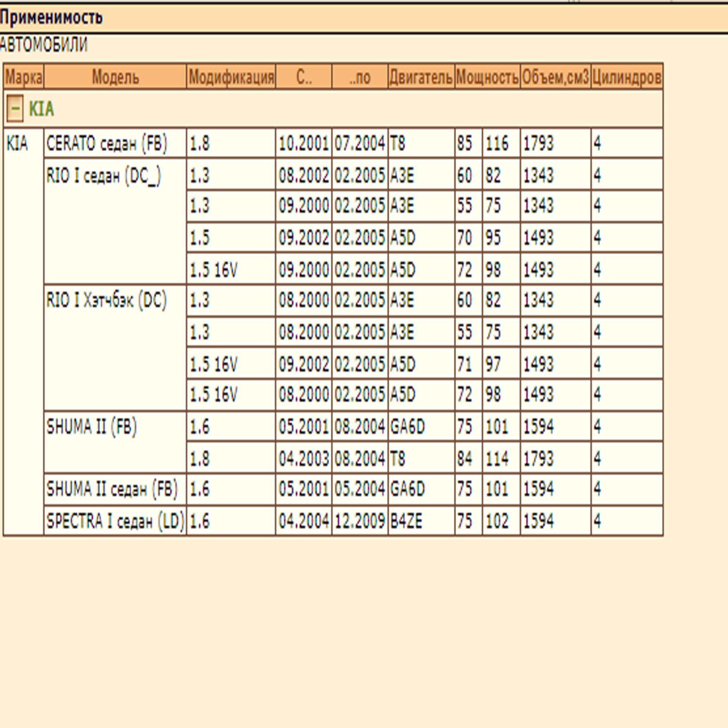This screenshot has height=728, width=728.
Task: Click 1594 volume in SPECTRA row
Action: point(556,521)
